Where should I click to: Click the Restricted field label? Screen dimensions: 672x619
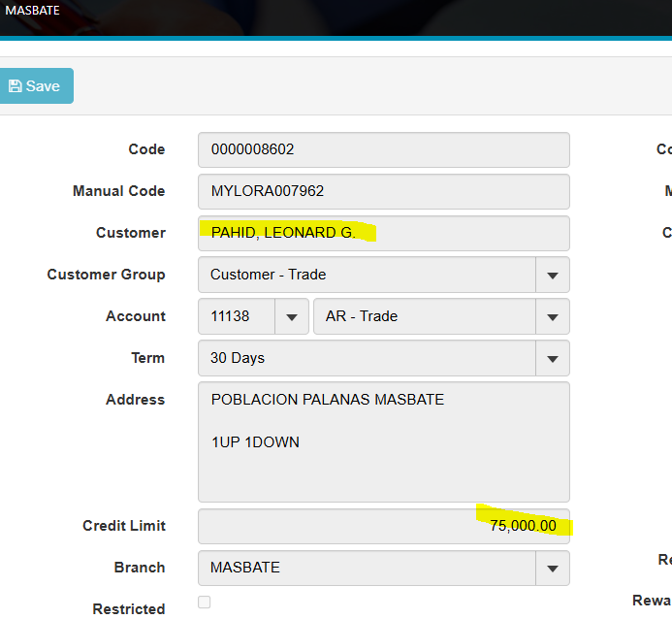[x=129, y=609]
